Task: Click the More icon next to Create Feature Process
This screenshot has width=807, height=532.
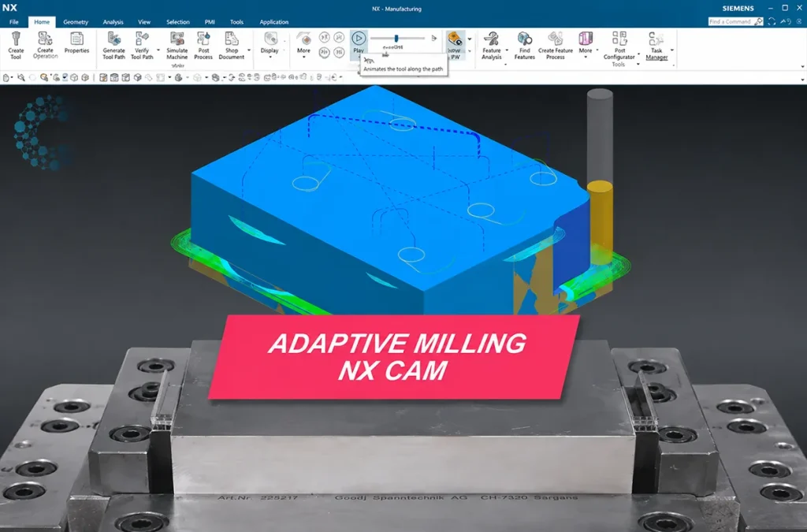Action: (x=586, y=39)
